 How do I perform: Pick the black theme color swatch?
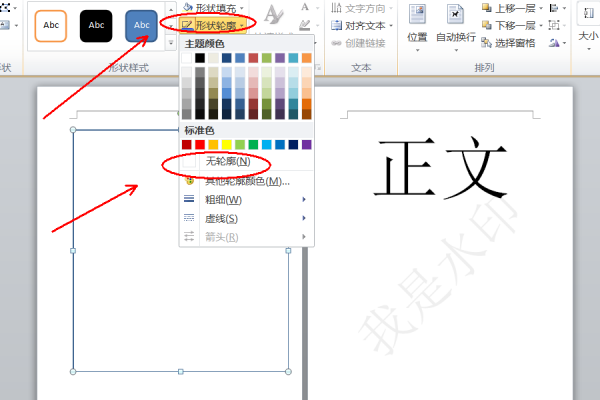click(x=200, y=58)
